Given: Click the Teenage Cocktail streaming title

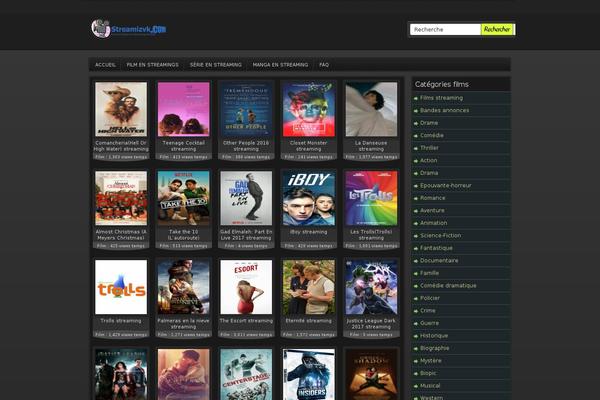Looking at the screenshot, I should 184,146.
